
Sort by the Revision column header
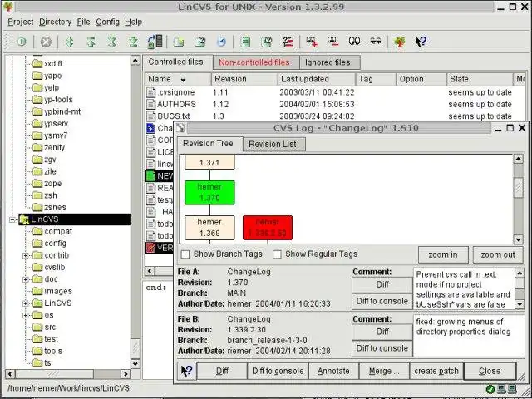pyautogui.click(x=244, y=80)
